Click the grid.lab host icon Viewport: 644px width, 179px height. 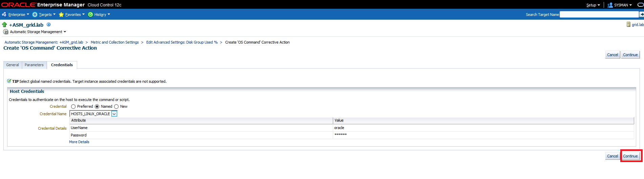(628, 25)
